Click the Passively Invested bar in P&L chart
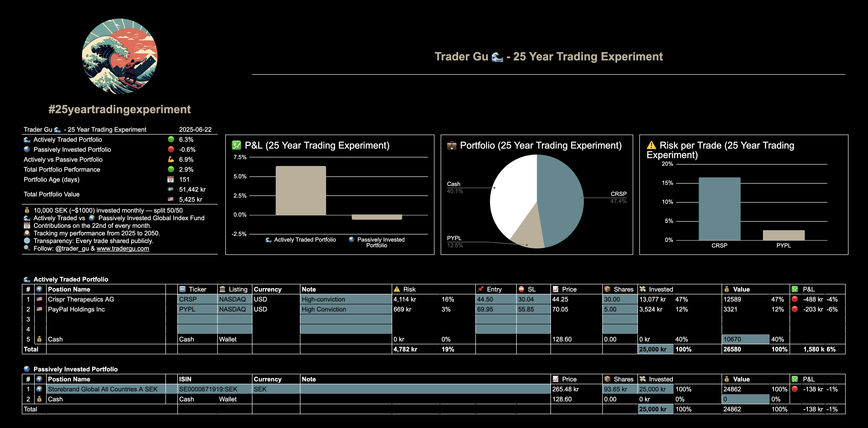Image resolution: width=868 pixels, height=428 pixels. click(377, 217)
